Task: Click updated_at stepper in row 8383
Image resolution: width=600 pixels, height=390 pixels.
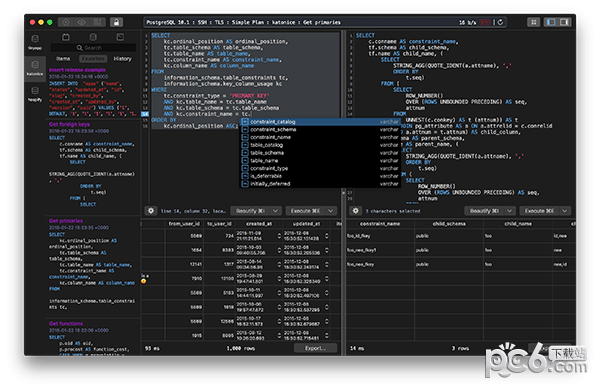Action: coord(326,250)
